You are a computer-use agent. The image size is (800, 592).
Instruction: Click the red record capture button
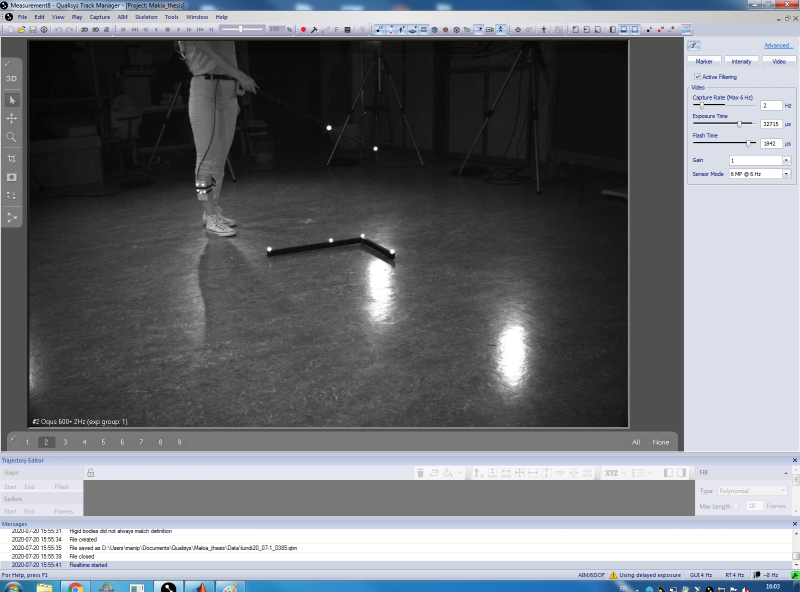pos(303,29)
